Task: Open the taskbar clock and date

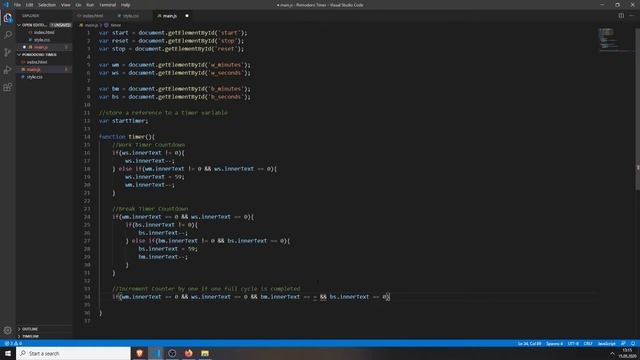Action: (x=628, y=353)
